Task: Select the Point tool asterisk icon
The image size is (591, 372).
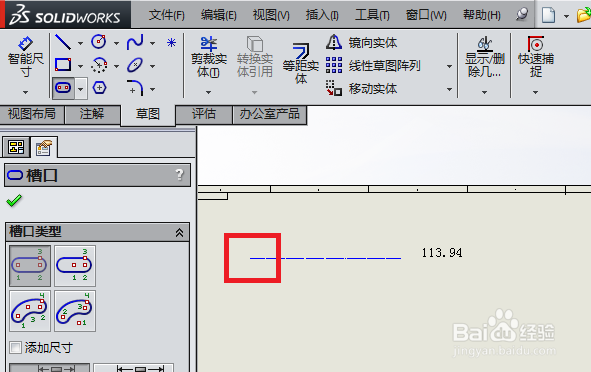Action: (171, 43)
